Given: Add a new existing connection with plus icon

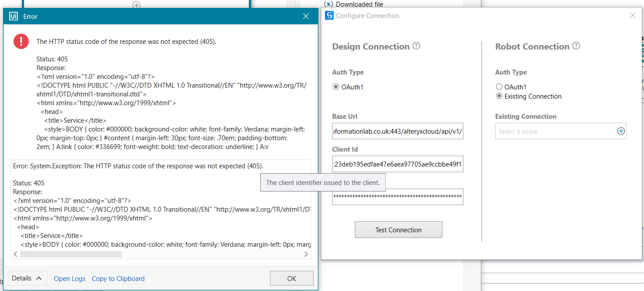Looking at the screenshot, I should pyautogui.click(x=621, y=131).
